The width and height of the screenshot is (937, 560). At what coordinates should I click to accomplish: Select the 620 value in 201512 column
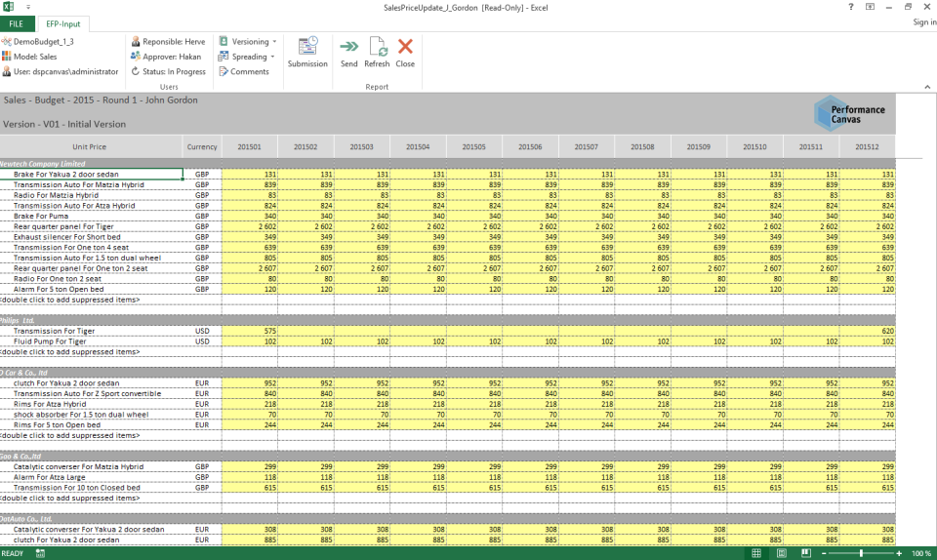coord(868,331)
